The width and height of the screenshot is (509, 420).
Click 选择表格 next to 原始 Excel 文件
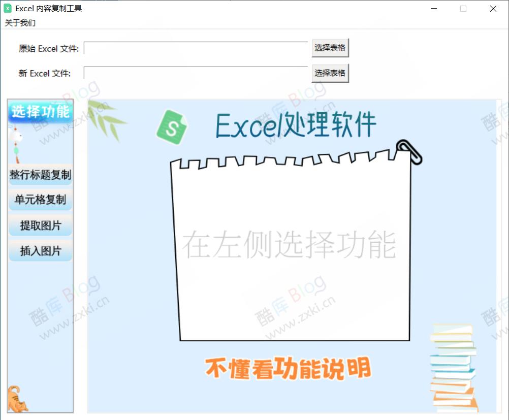pyautogui.click(x=330, y=47)
